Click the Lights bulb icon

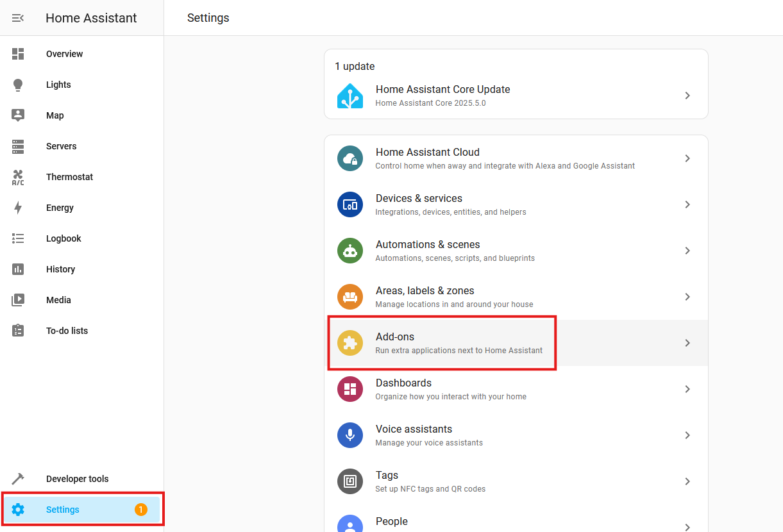[18, 85]
